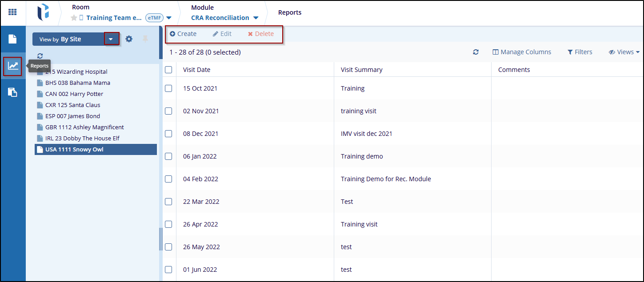The height and width of the screenshot is (282, 644).
Task: Expand the Views dropdown menu
Action: click(x=624, y=52)
